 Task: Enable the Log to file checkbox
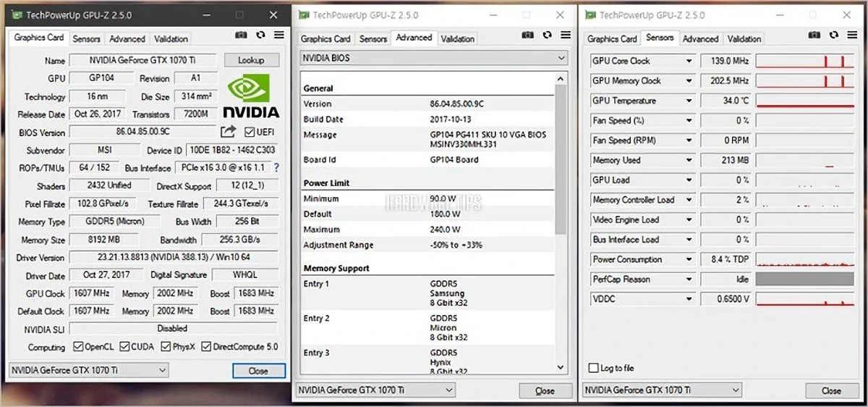click(594, 368)
